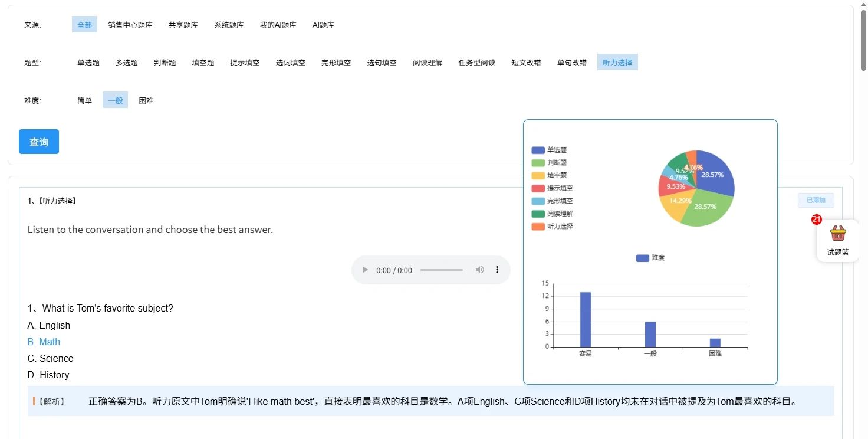
Task: Filter by 阅读理解 question type
Action: pos(427,63)
